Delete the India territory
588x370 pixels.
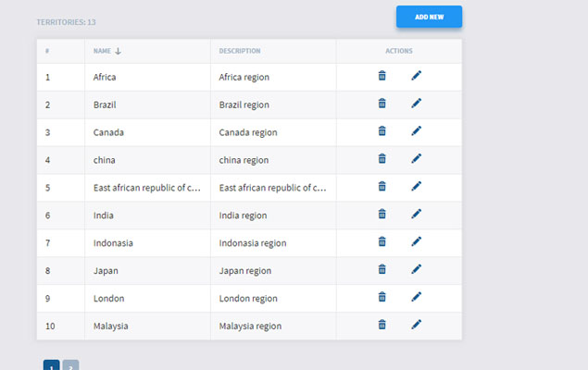[382, 215]
